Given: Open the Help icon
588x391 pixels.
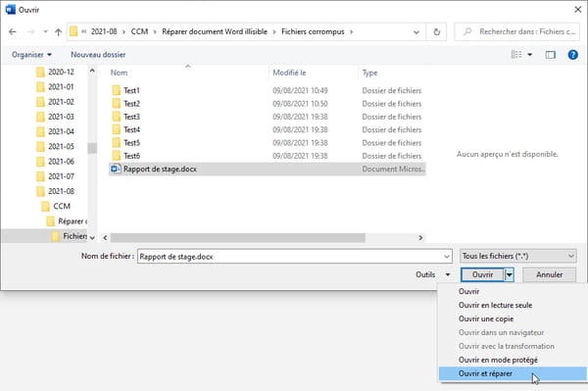Looking at the screenshot, I should coord(572,55).
